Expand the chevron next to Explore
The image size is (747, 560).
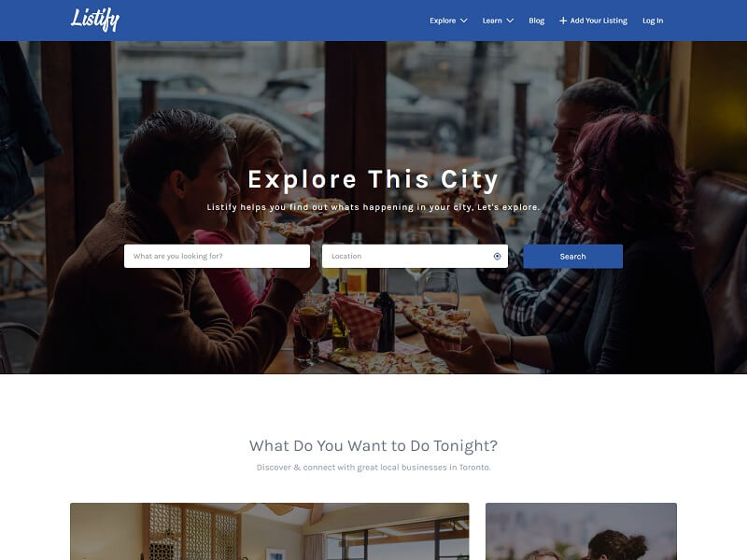point(463,21)
